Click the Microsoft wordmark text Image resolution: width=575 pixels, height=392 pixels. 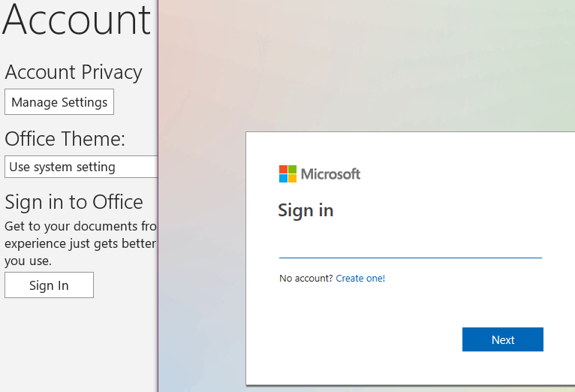pyautogui.click(x=330, y=173)
